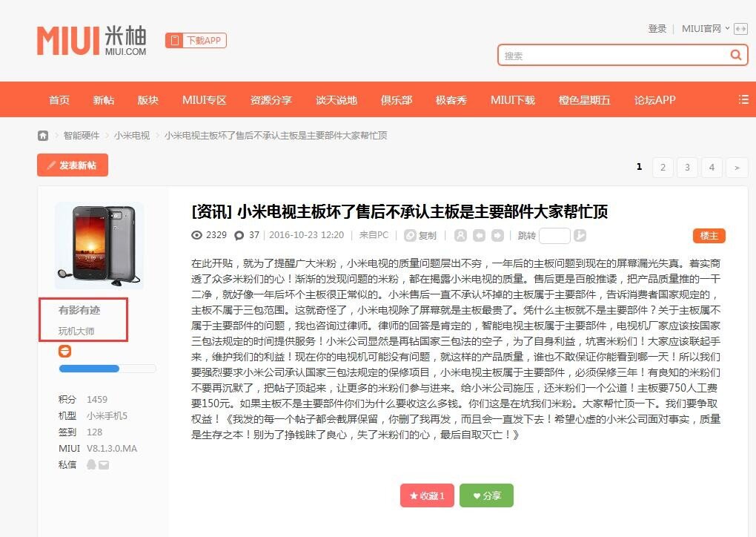Click the 楼主 badge
This screenshot has width=756, height=537.
709,235
